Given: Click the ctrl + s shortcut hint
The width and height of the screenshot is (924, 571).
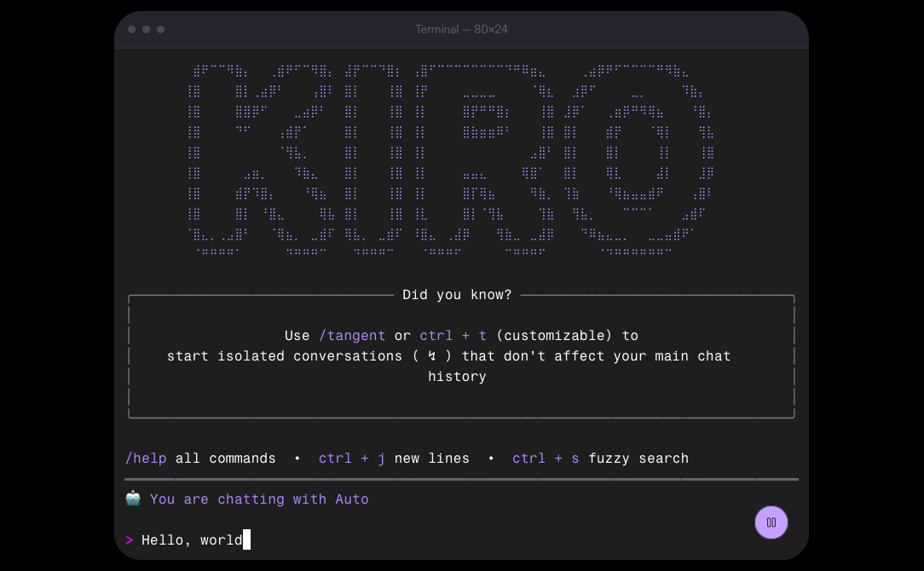Looking at the screenshot, I should coord(546,459).
